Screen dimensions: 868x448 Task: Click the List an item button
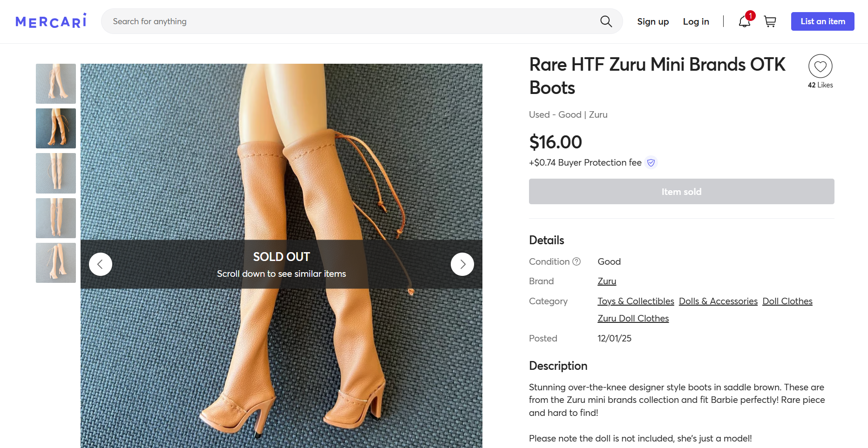(x=822, y=21)
